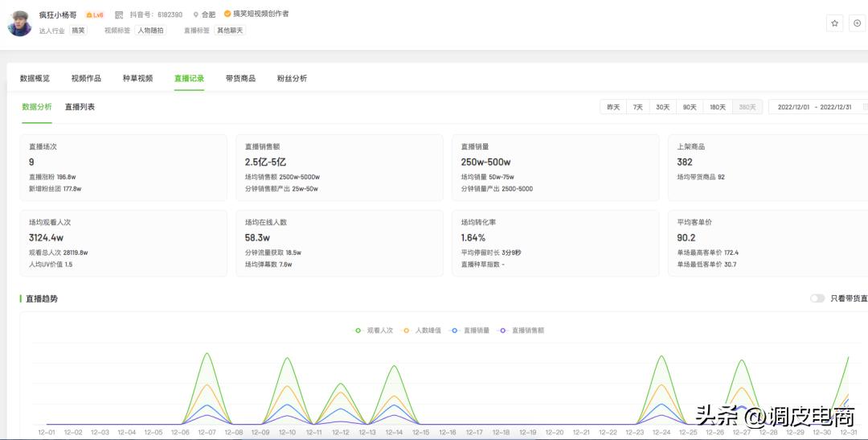The height and width of the screenshot is (440, 868).
Task: Click the Lv6 level badge
Action: (95, 15)
